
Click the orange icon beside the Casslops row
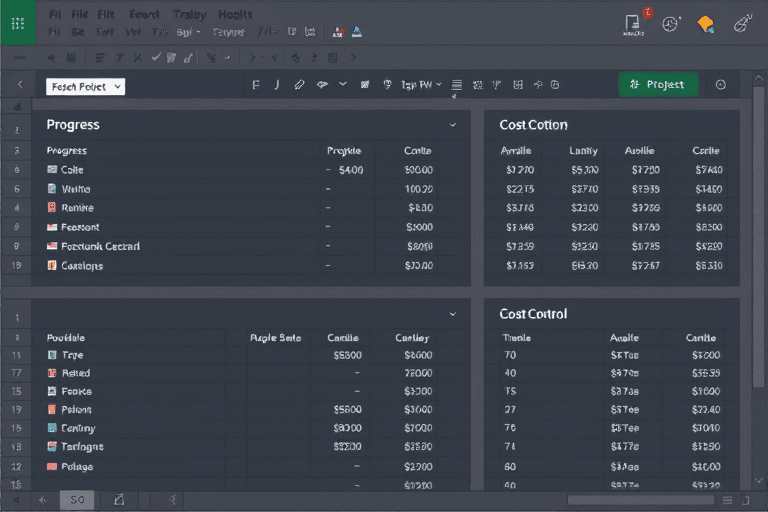(53, 266)
